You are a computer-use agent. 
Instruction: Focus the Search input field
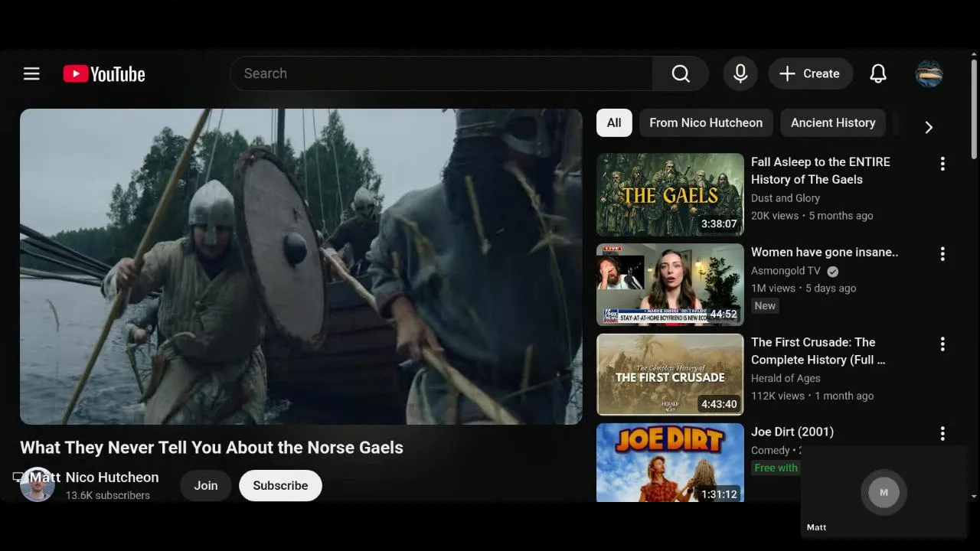[441, 73]
